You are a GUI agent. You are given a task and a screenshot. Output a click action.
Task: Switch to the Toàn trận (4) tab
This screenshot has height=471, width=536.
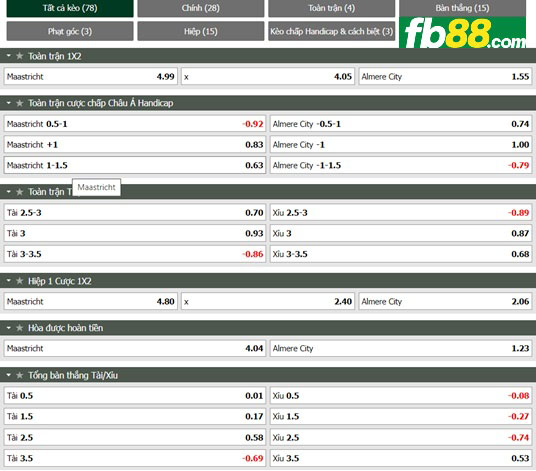pyautogui.click(x=332, y=8)
